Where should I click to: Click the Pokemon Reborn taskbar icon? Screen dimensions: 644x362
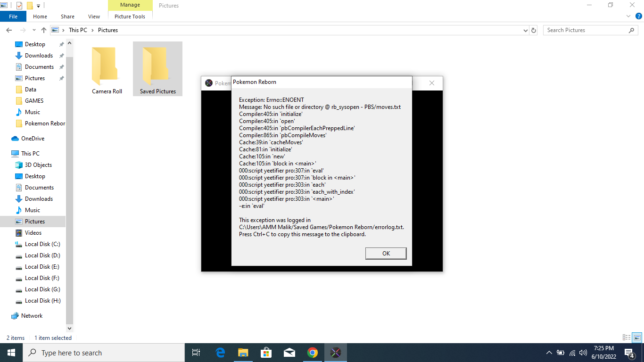[x=335, y=353]
